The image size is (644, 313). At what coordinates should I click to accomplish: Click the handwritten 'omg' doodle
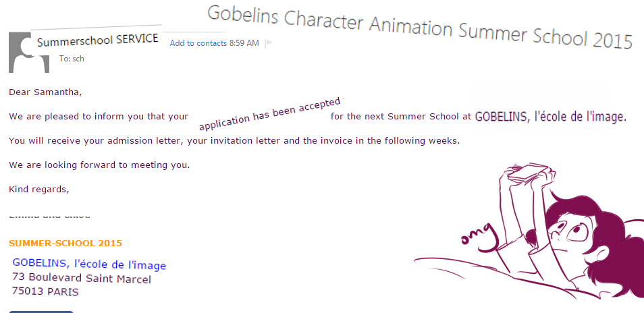[x=478, y=235]
